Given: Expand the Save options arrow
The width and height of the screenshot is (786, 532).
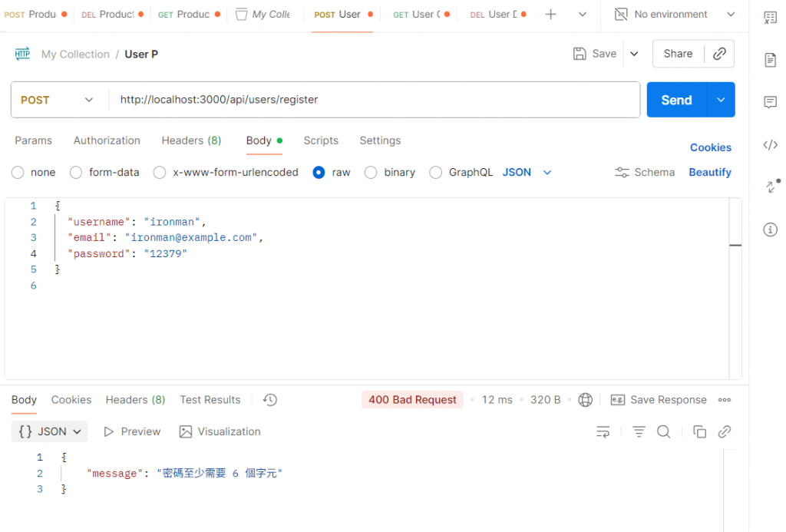Looking at the screenshot, I should (634, 54).
